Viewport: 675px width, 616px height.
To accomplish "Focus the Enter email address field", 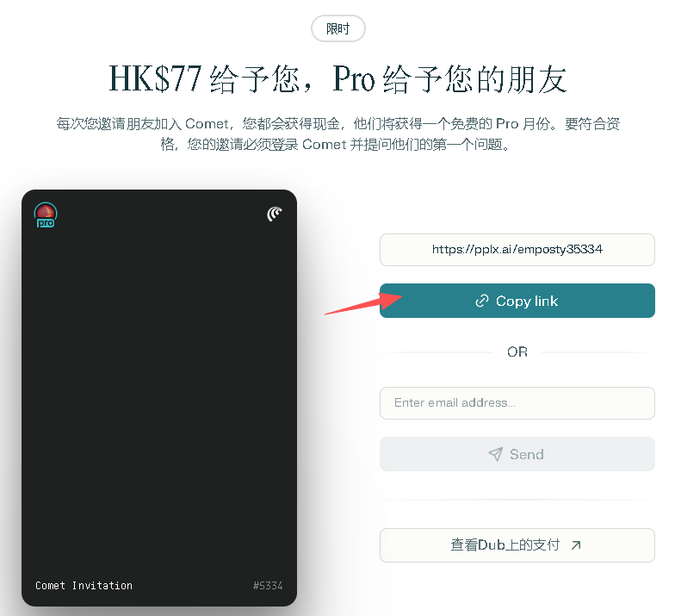I will [x=517, y=402].
